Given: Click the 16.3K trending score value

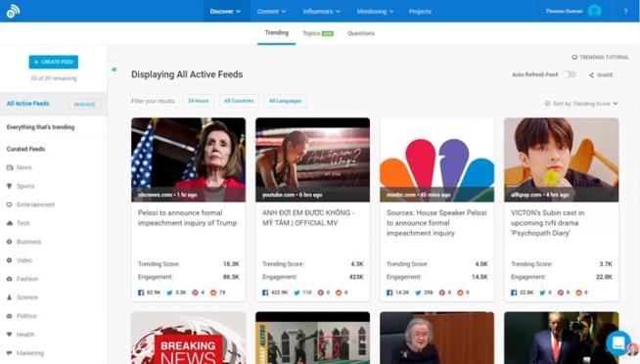Looking at the screenshot, I should (231, 264).
